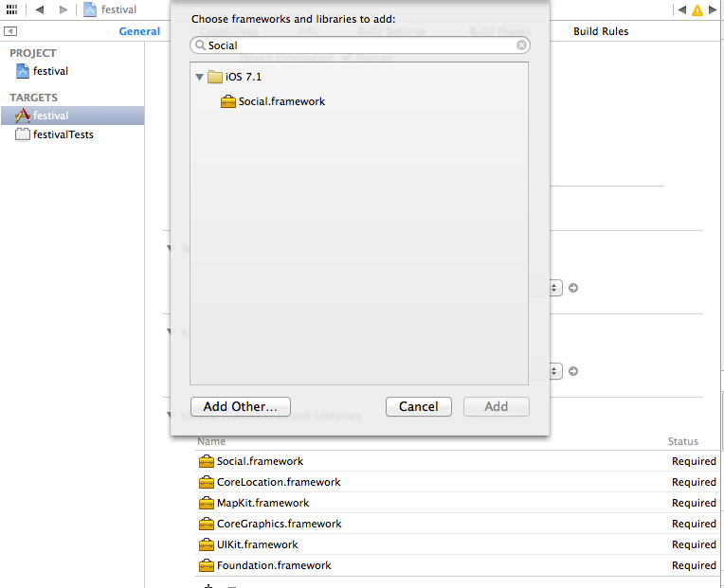Viewport: 724px width, 588px height.
Task: Open the Status popup for UIKit.framework
Action: (694, 544)
